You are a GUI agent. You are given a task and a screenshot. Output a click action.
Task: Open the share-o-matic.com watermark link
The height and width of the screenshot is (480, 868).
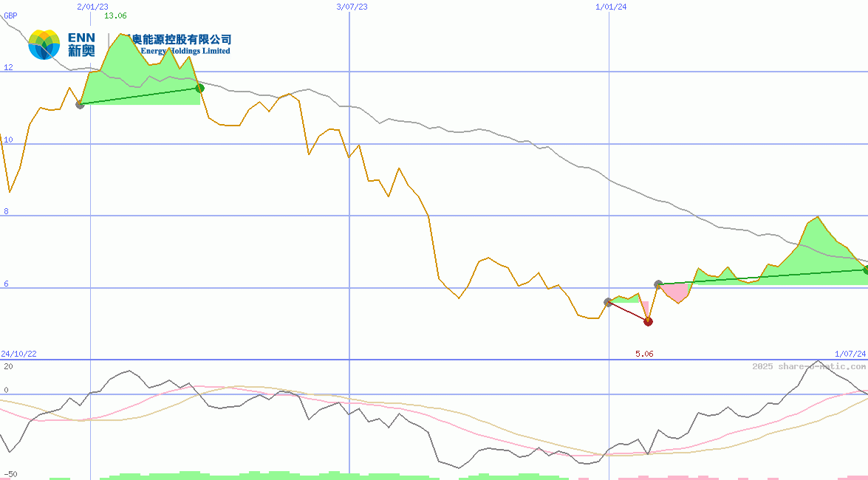tap(808, 366)
